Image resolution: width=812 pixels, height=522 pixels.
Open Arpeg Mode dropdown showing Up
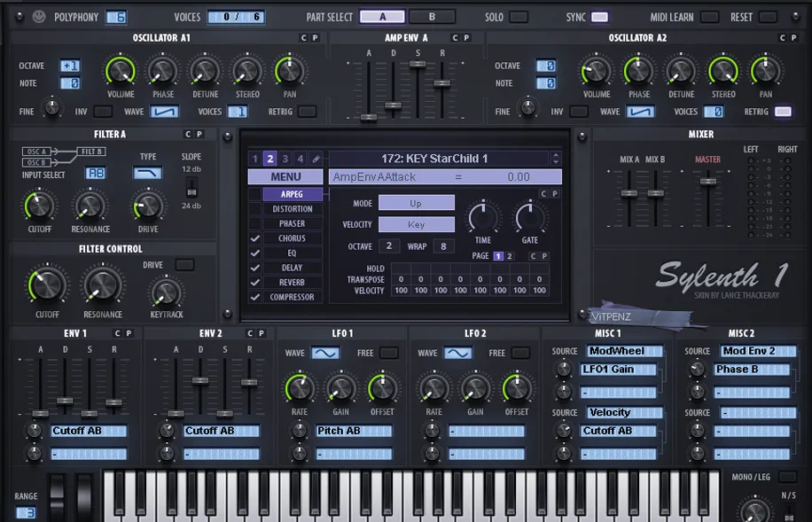417,203
